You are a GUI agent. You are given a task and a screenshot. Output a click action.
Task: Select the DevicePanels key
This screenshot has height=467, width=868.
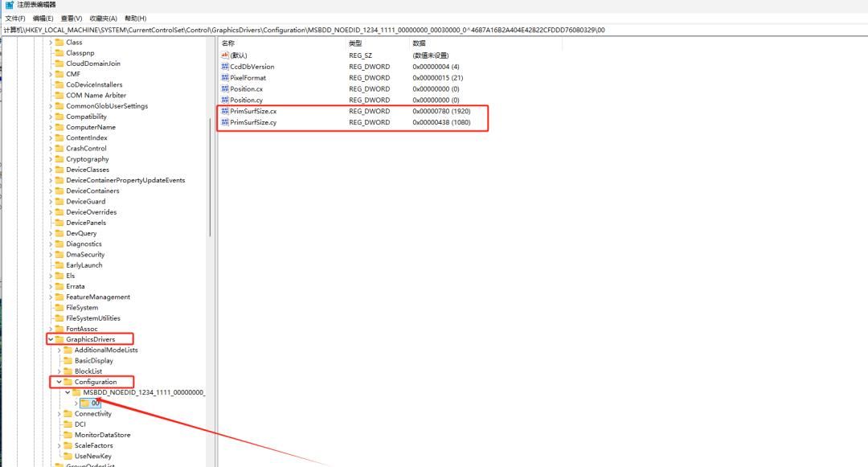86,223
